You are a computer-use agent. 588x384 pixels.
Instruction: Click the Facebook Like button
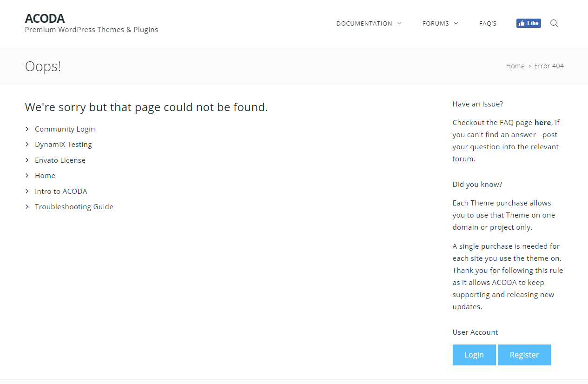click(x=529, y=23)
